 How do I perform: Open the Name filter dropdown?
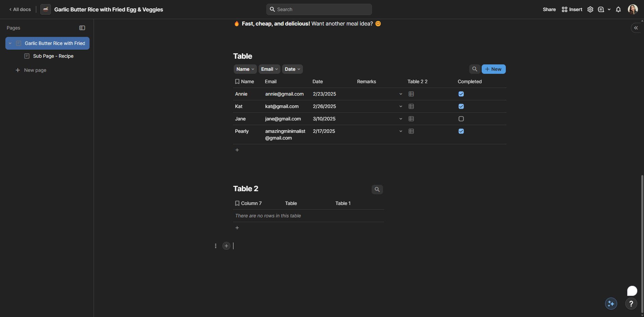(x=245, y=69)
